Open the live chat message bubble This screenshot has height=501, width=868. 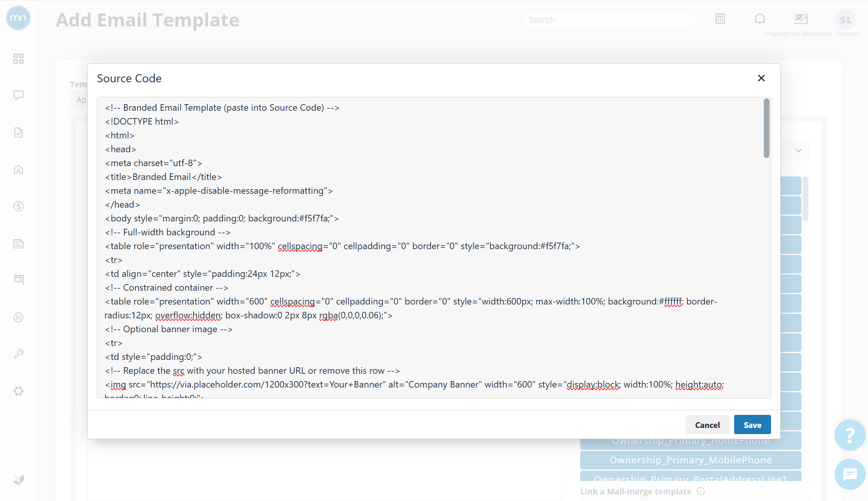(x=850, y=474)
